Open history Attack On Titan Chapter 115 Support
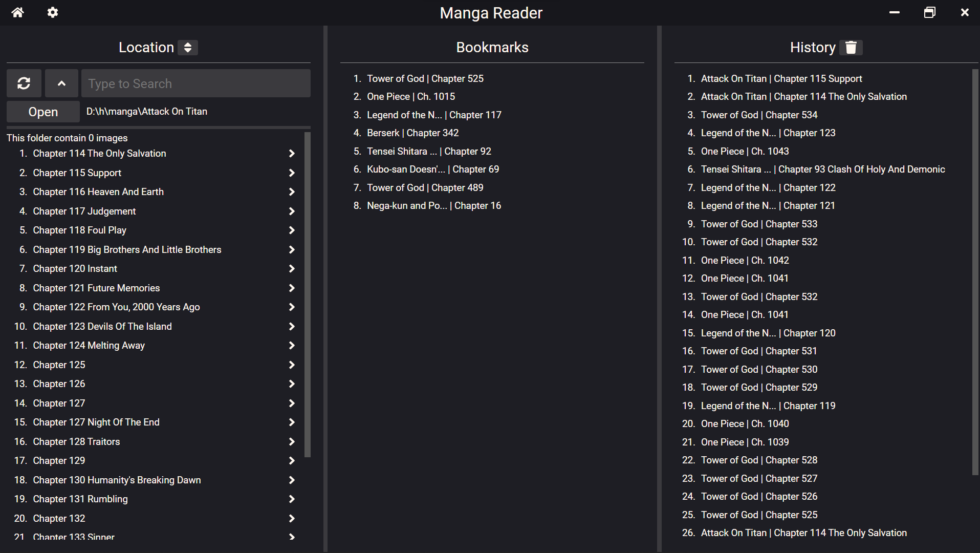980x553 pixels. tap(781, 79)
